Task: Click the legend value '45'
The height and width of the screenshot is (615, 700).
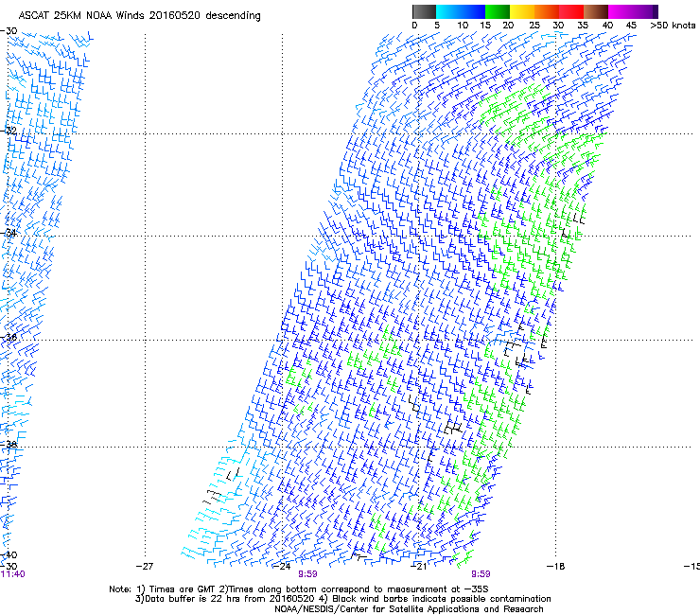Action: 631,26
